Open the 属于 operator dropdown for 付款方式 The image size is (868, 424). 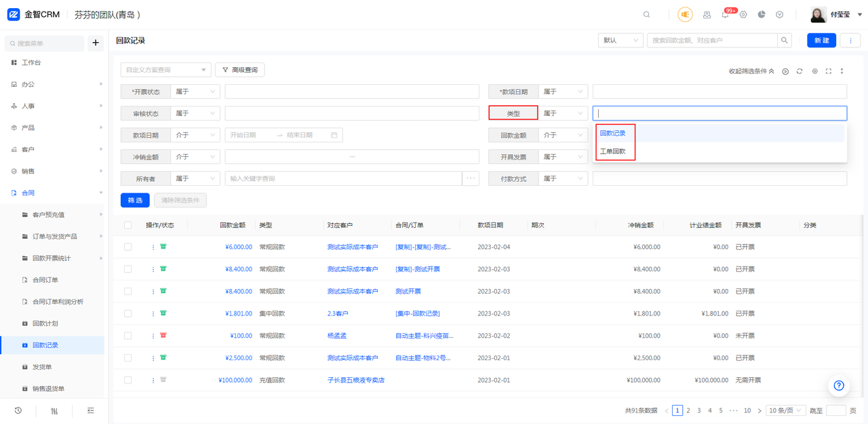[563, 178]
